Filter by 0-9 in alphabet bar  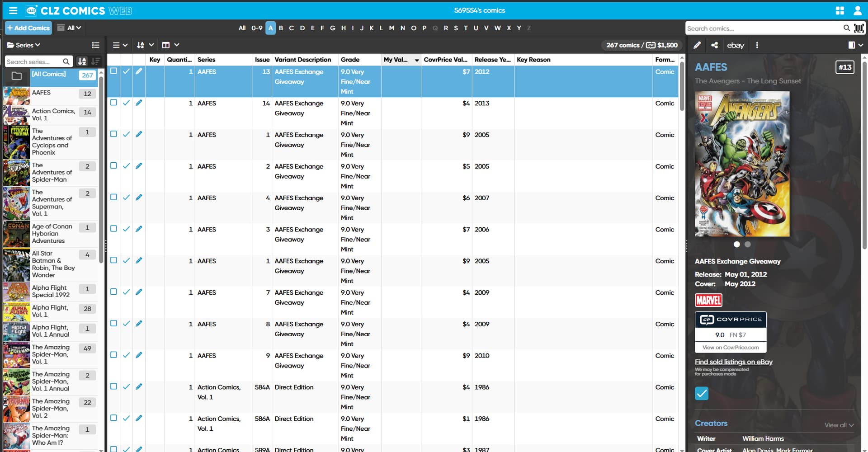pyautogui.click(x=257, y=28)
